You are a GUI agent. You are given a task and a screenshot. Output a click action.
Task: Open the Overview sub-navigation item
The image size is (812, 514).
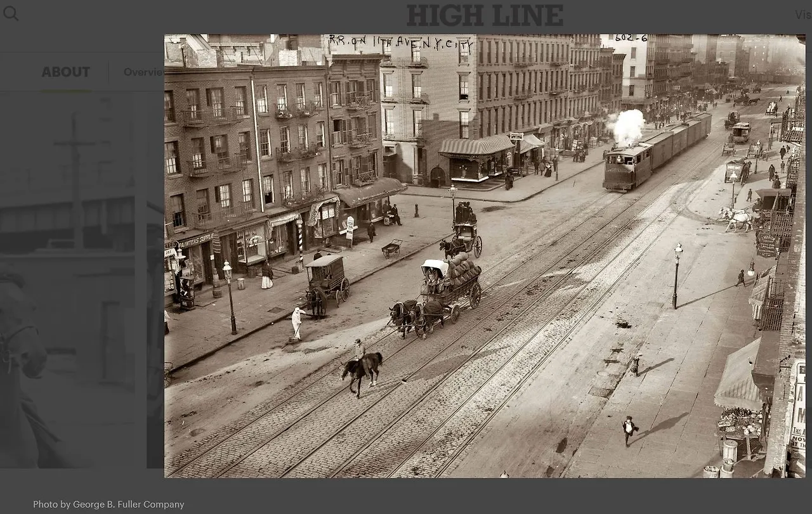[x=144, y=72]
